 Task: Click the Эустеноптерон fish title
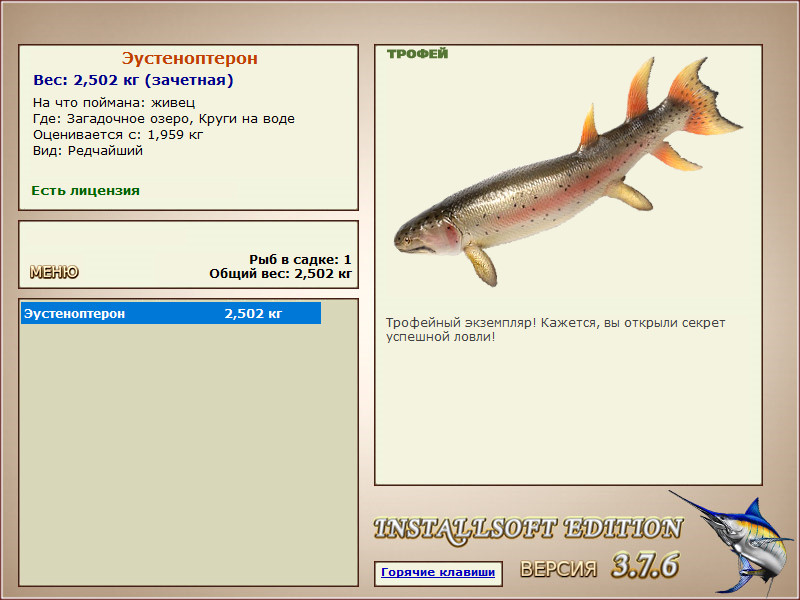(x=189, y=58)
